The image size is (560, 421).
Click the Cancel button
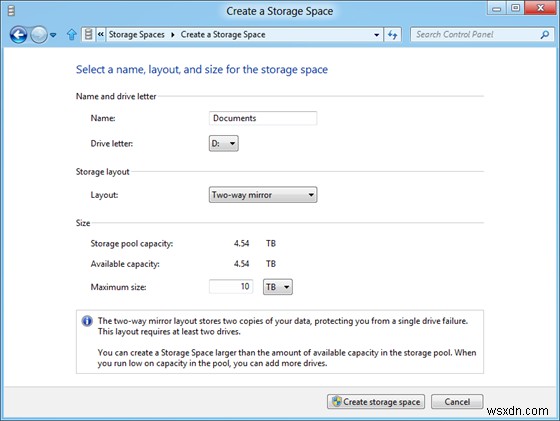click(x=457, y=402)
